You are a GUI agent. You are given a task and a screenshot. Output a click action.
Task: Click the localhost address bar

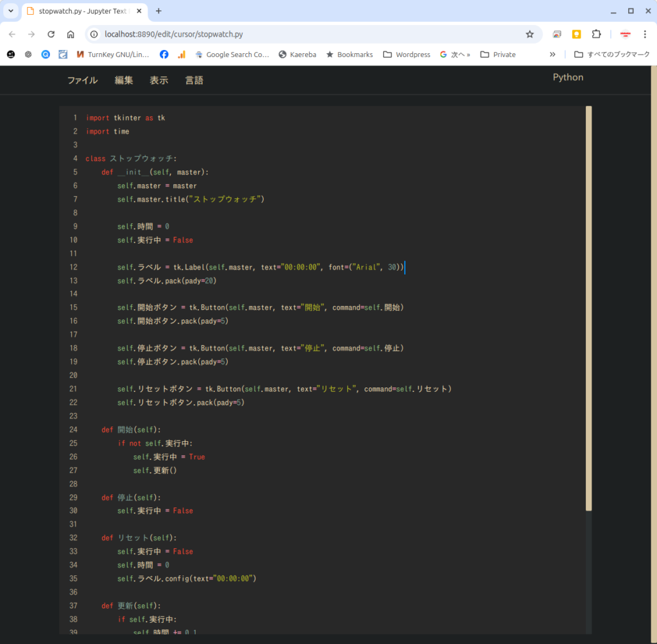click(308, 35)
